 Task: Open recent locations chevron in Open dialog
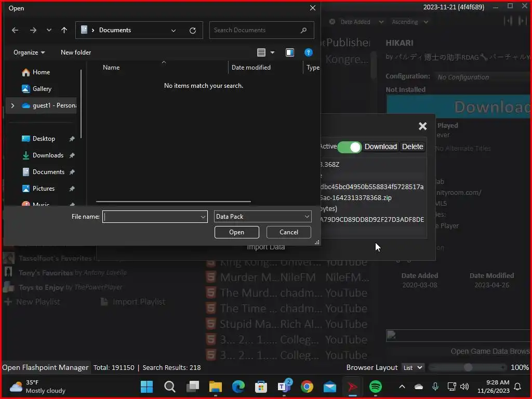[49, 30]
